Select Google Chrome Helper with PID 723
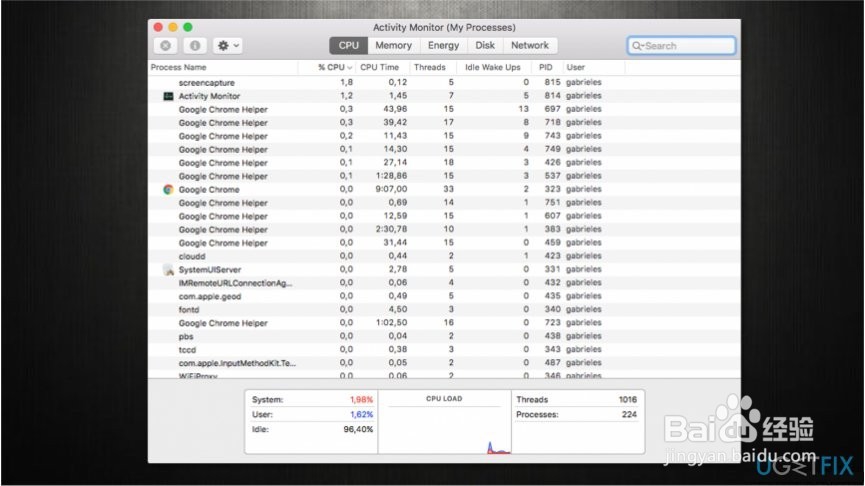The height and width of the screenshot is (486, 865). [x=444, y=323]
